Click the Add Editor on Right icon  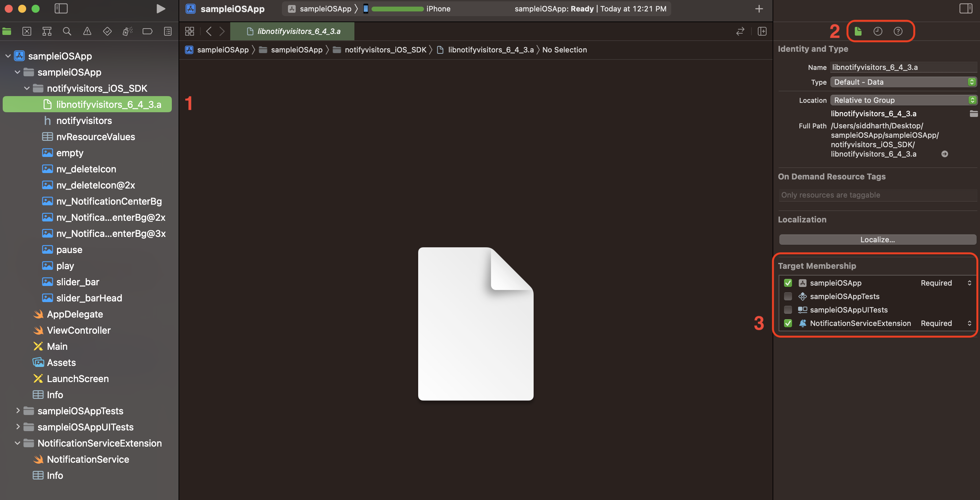[762, 31]
